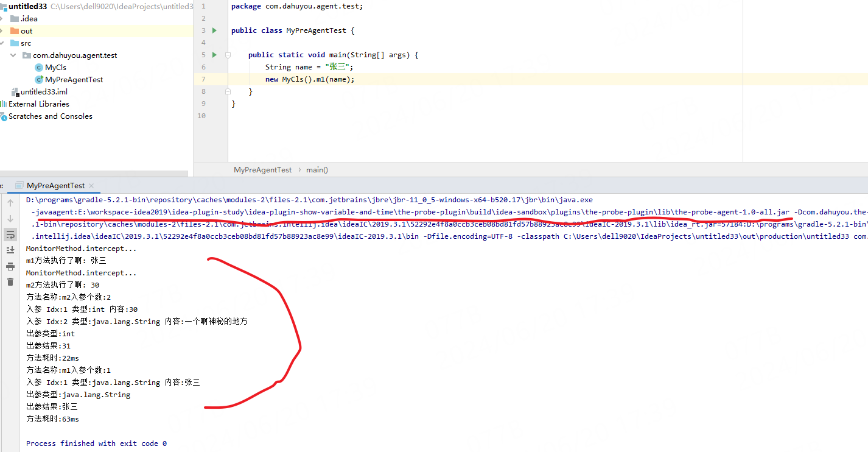The image size is (868, 452).
Task: Click the package declaration line in the editor
Action: pyautogui.click(x=297, y=6)
